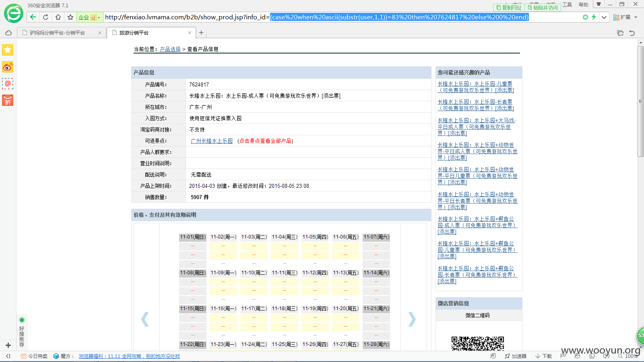Viewport: 644px width, 362px height.
Task: Open the favorites star sidebar icon
Action: pyautogui.click(x=8, y=50)
